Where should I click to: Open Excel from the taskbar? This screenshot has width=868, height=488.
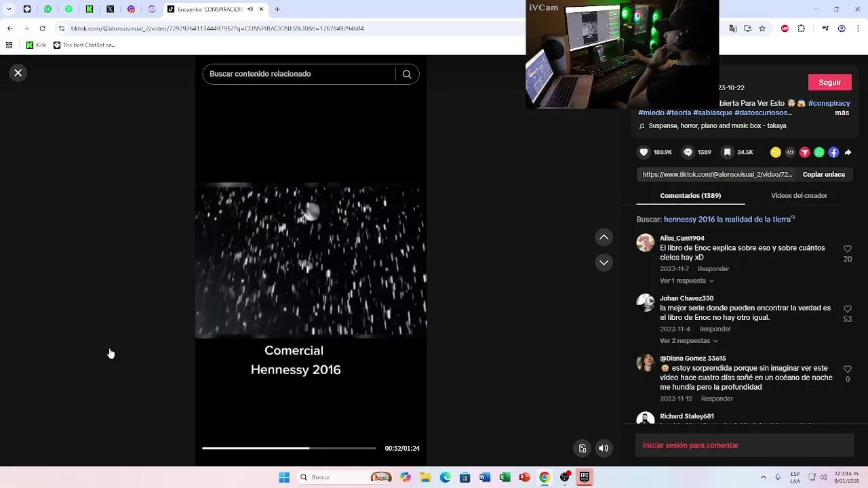coord(505,477)
